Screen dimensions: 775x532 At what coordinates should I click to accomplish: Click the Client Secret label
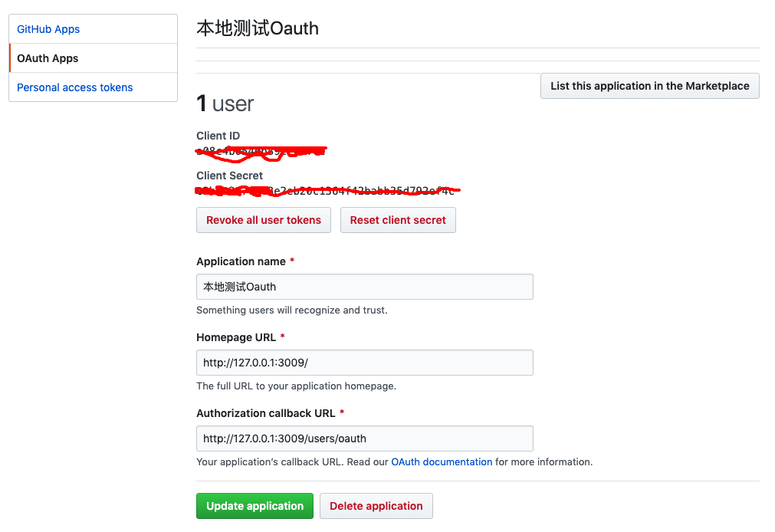[x=229, y=176]
